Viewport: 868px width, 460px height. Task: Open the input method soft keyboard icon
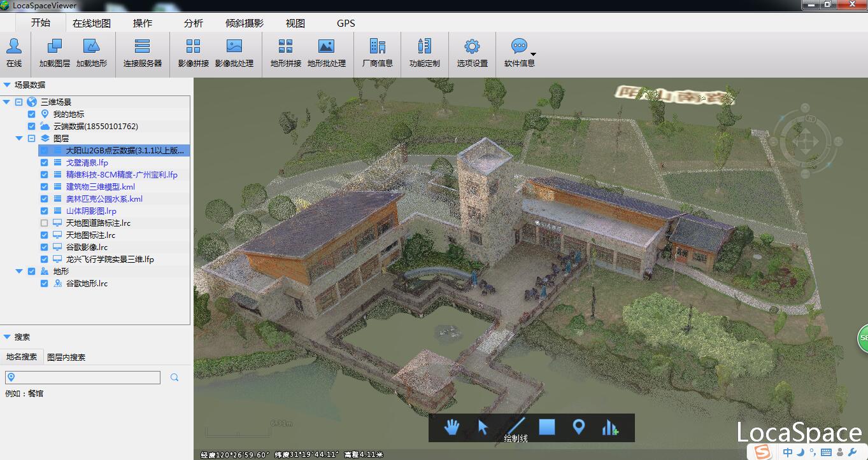pos(826,452)
